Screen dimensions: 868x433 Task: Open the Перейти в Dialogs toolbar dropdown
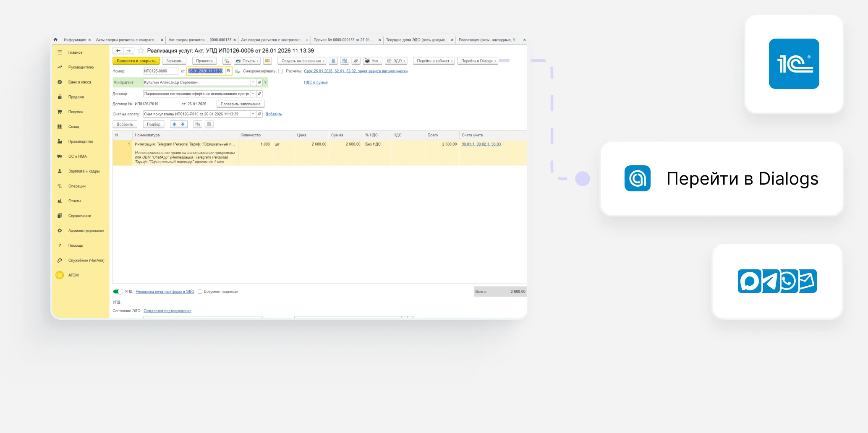click(478, 61)
